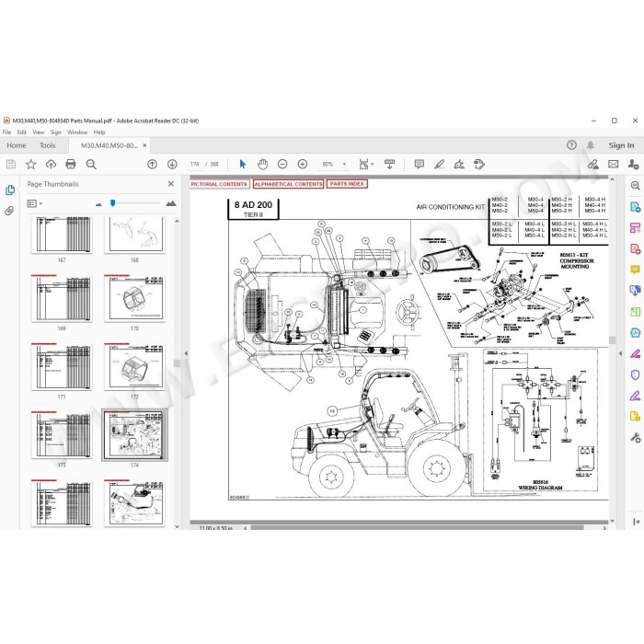644x644 pixels.
Task: Open the Window menu
Action: 77,132
